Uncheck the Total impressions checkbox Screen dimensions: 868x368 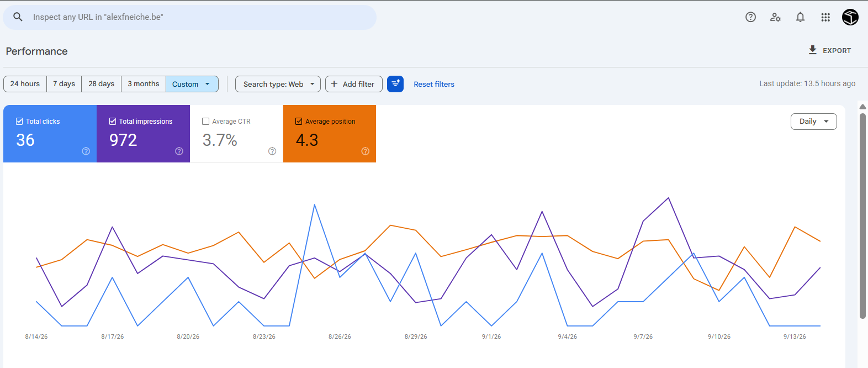pyautogui.click(x=113, y=122)
